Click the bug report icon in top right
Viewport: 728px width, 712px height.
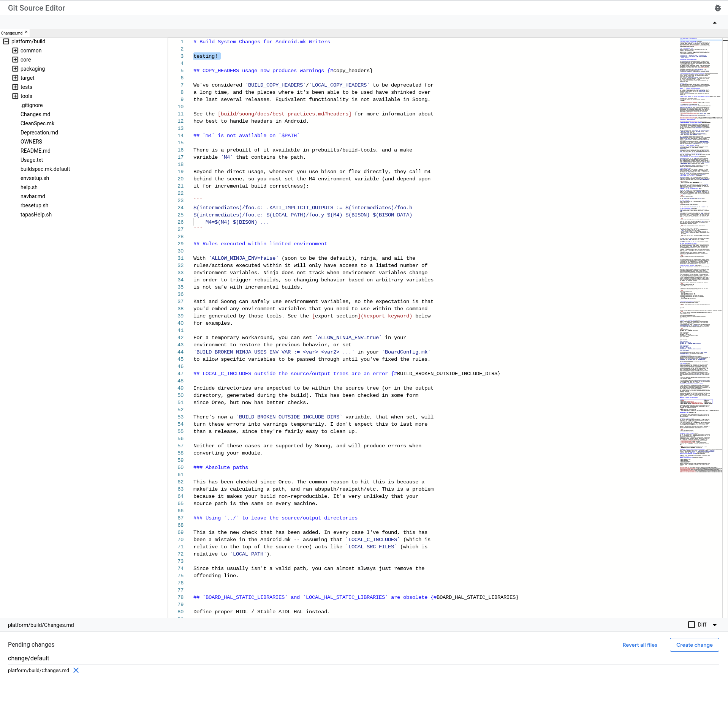(x=717, y=8)
